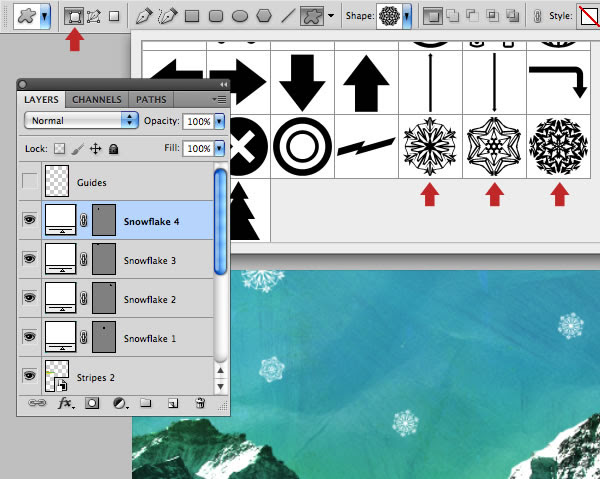The height and width of the screenshot is (479, 600).
Task: Select Shape Layers mode in options bar
Action: [74, 16]
